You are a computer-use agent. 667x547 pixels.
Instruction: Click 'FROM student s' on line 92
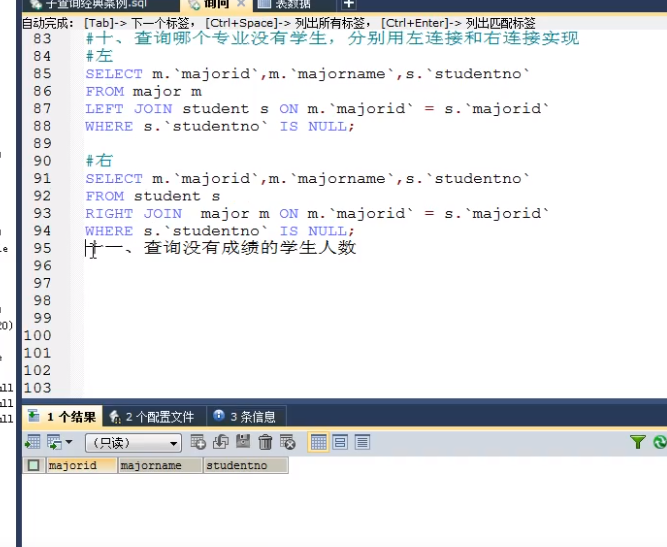click(153, 196)
